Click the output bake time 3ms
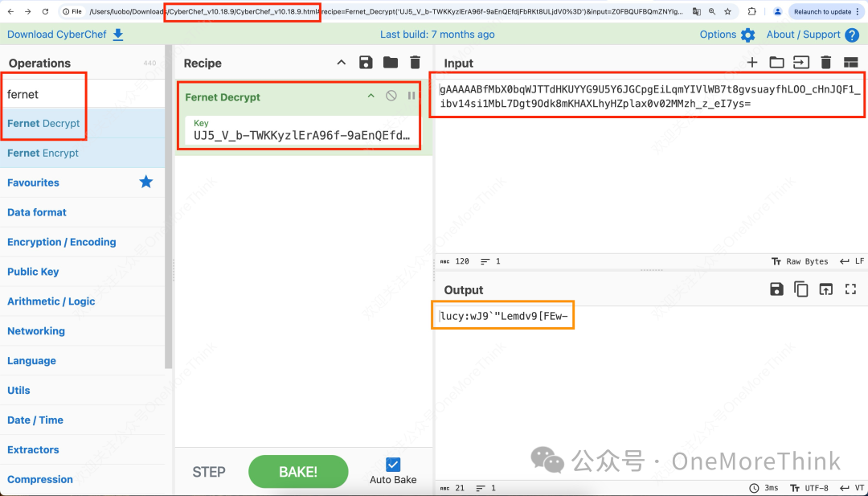The height and width of the screenshot is (496, 868). pos(764,488)
